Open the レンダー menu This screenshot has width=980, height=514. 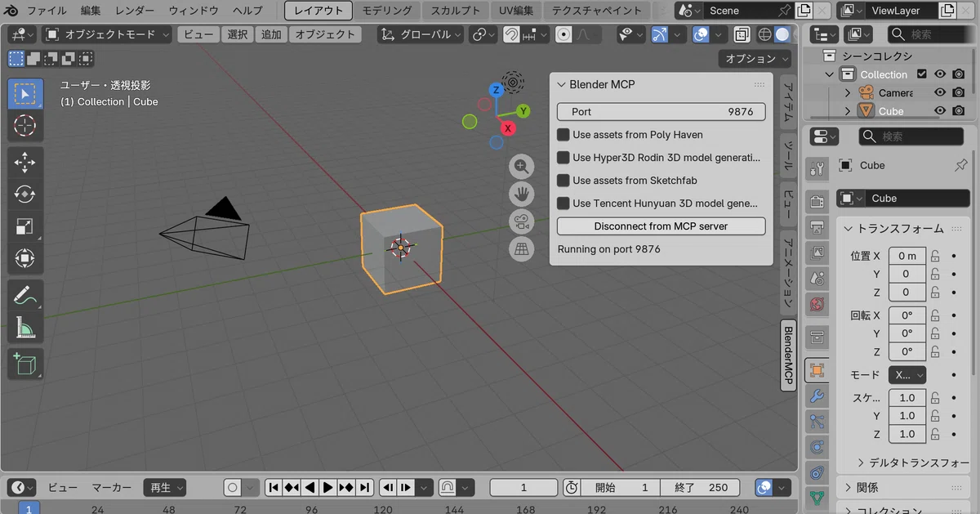click(135, 11)
